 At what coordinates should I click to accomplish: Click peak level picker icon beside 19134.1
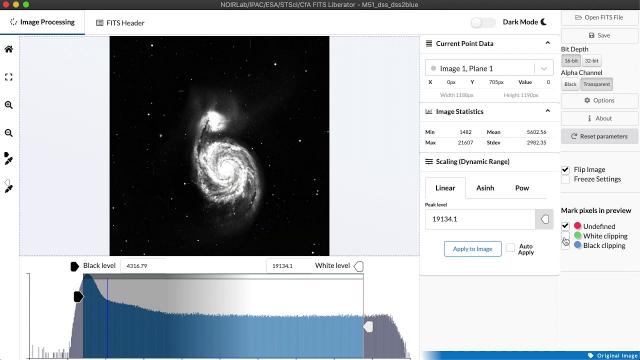tap(544, 220)
